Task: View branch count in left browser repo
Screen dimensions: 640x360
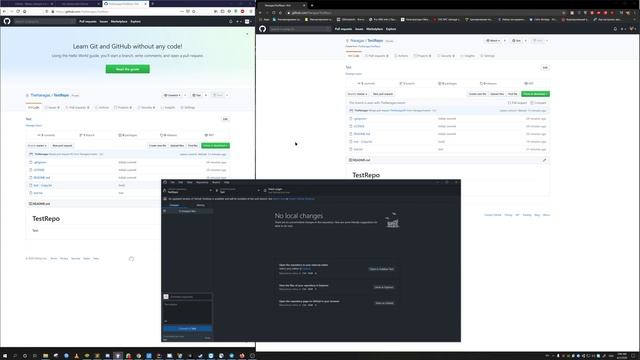Action: (x=87, y=135)
